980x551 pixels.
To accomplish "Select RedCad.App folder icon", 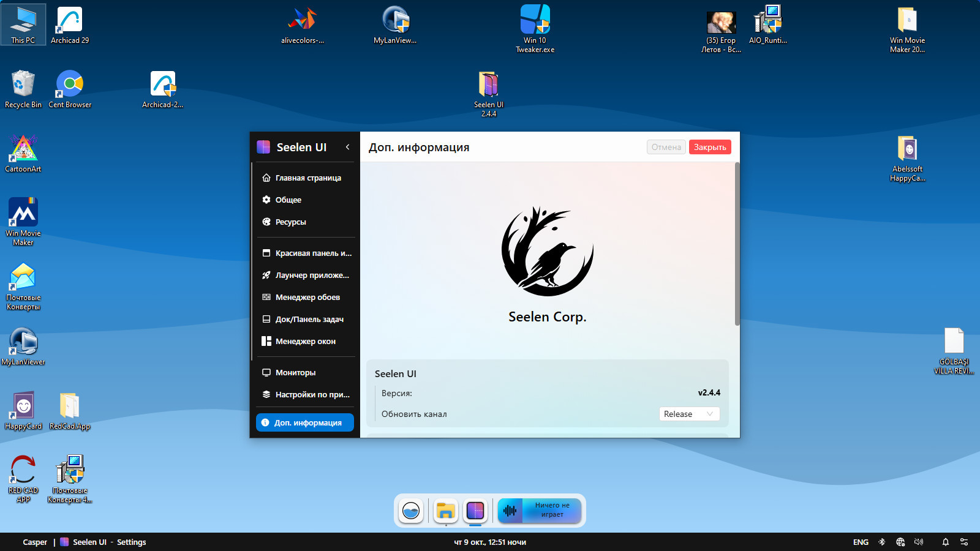I will coord(70,411).
